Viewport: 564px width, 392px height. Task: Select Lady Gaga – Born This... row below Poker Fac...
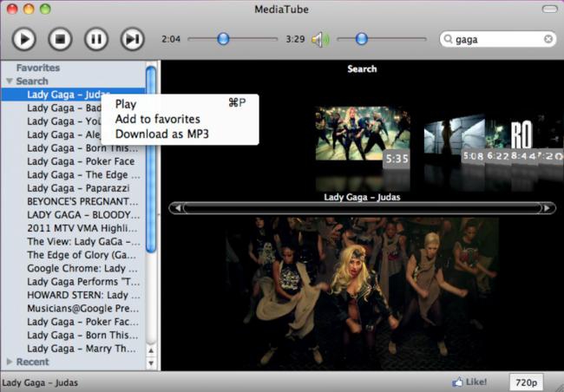(x=73, y=335)
